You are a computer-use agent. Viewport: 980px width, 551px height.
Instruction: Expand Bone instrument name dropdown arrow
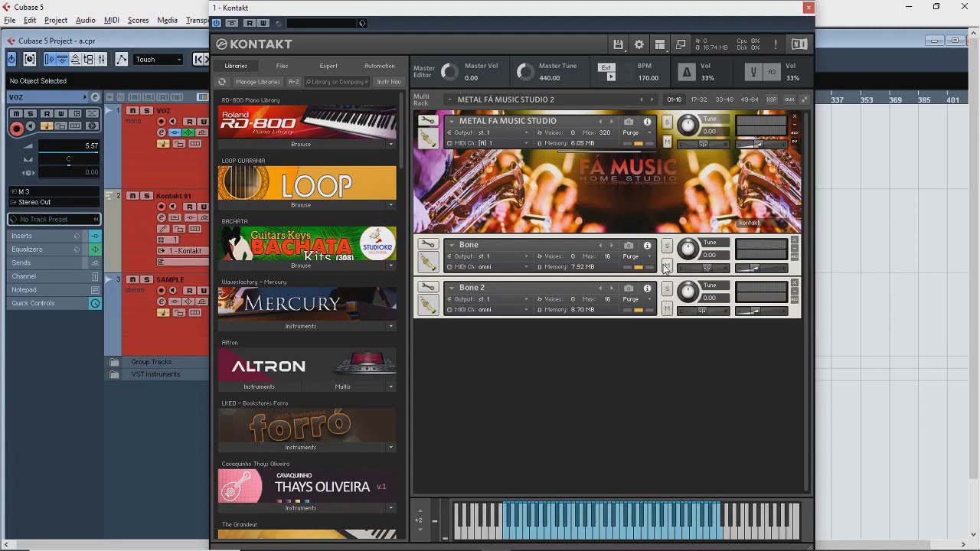point(452,245)
